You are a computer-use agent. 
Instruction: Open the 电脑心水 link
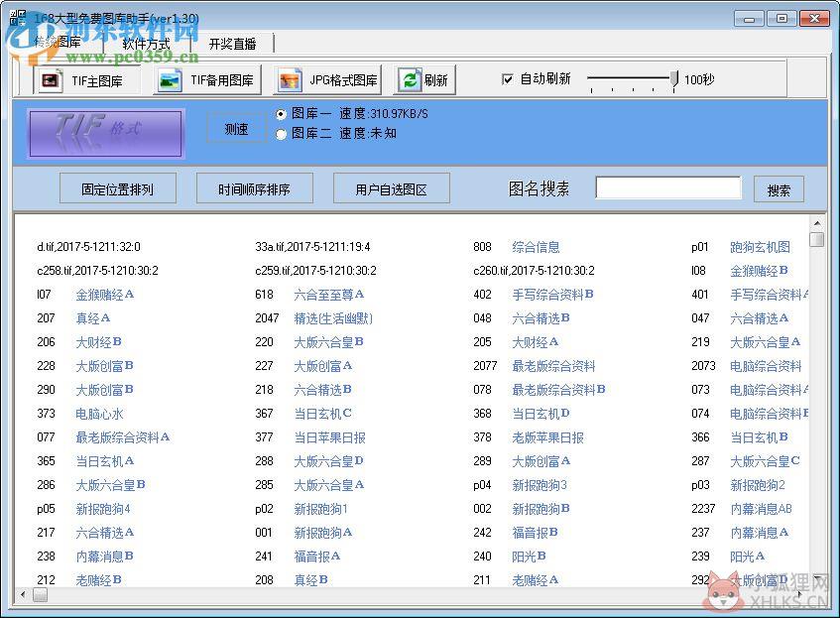(99, 414)
